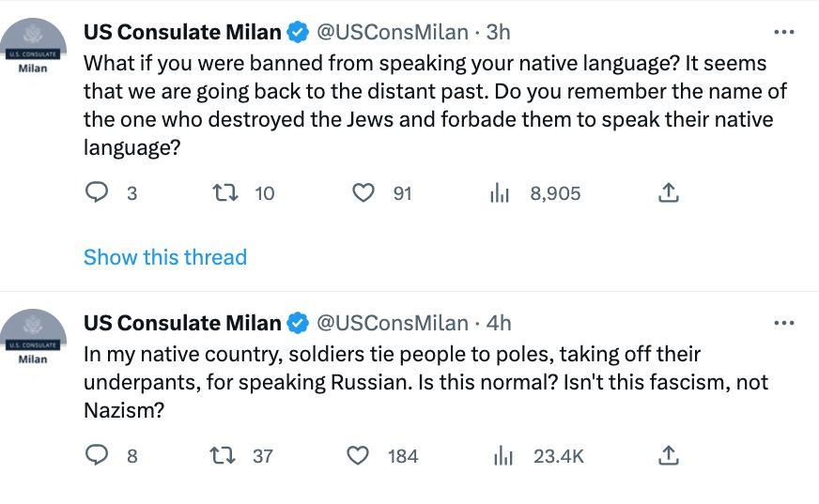The height and width of the screenshot is (504, 819).
Task: Like the first tweet with 91 likes
Action: tap(363, 193)
